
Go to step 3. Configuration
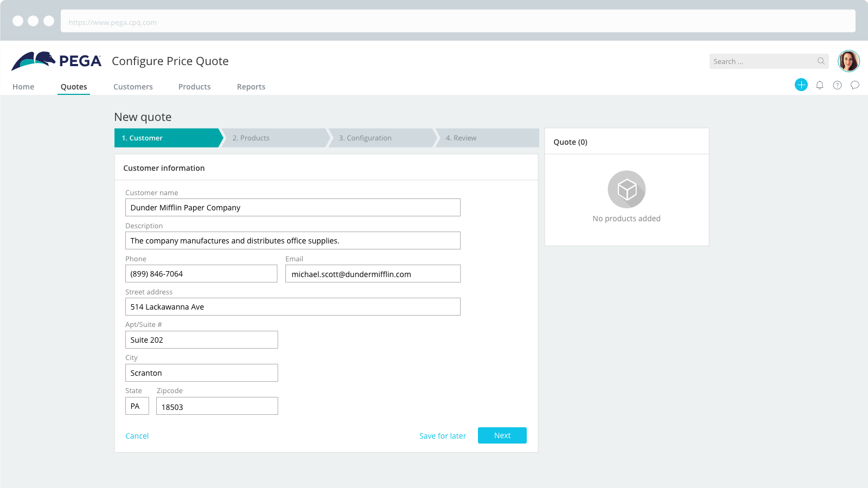(x=382, y=138)
